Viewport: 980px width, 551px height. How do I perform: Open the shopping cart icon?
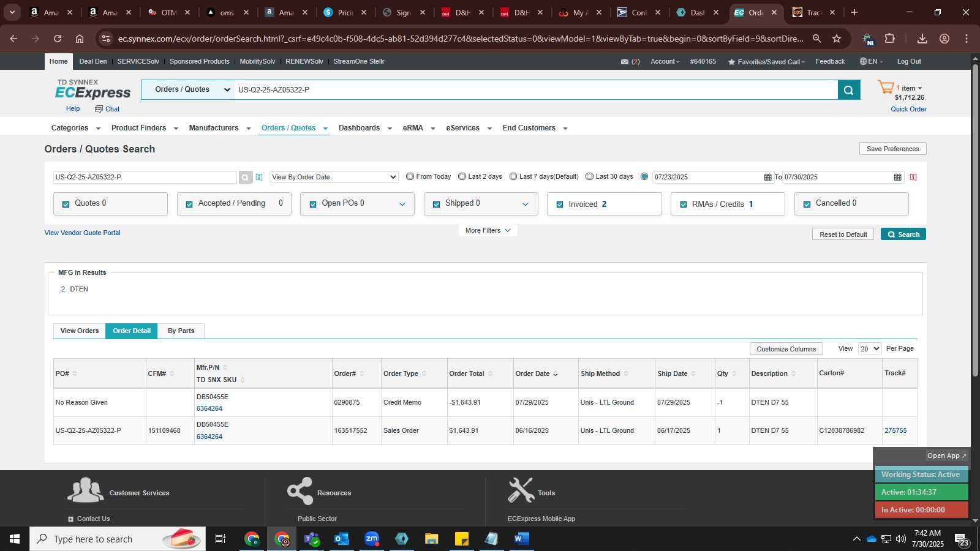click(886, 88)
